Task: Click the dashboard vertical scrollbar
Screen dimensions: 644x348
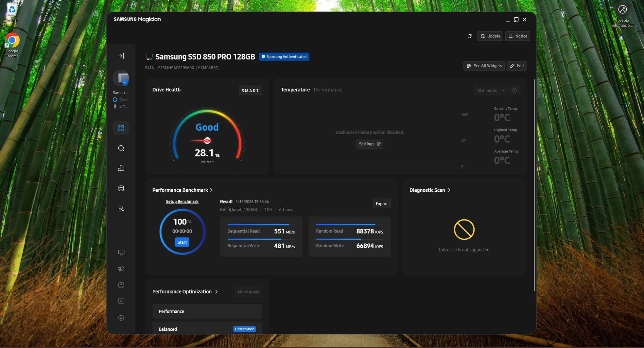Action: click(x=534, y=185)
